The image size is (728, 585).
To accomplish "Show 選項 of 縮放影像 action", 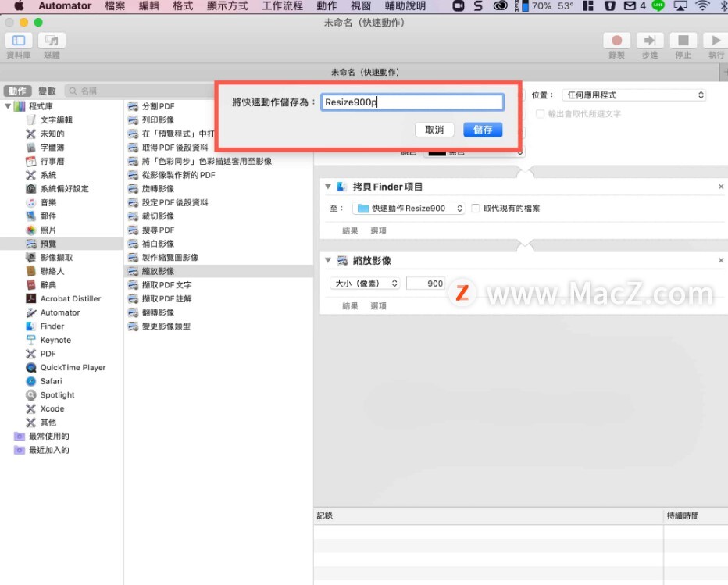I will point(378,306).
